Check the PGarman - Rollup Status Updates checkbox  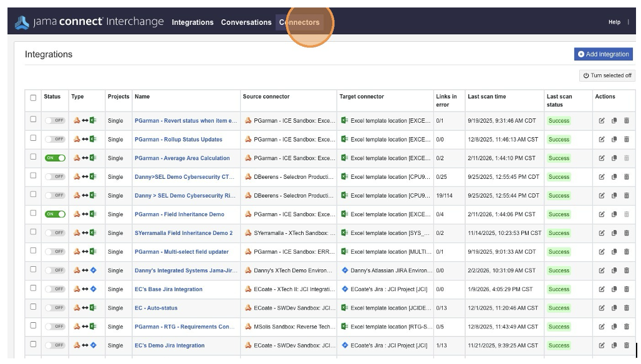point(33,138)
